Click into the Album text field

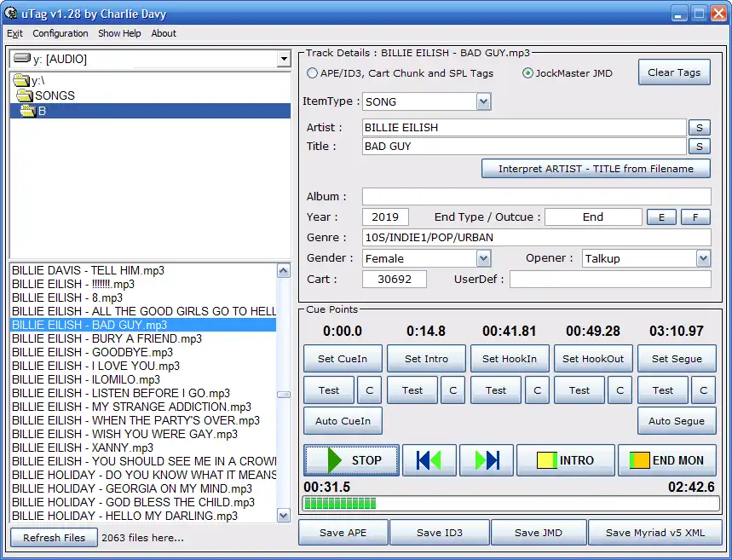(x=536, y=197)
